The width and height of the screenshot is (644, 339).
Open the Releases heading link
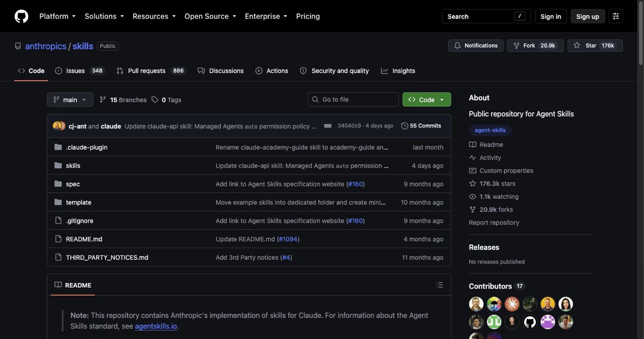pyautogui.click(x=484, y=247)
